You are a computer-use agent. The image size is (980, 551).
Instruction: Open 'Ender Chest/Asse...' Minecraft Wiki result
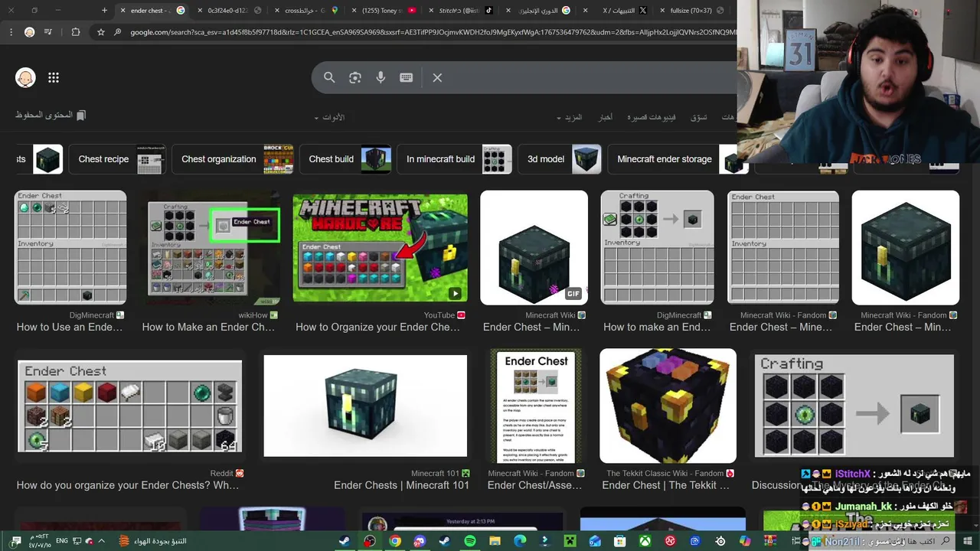pos(535,485)
